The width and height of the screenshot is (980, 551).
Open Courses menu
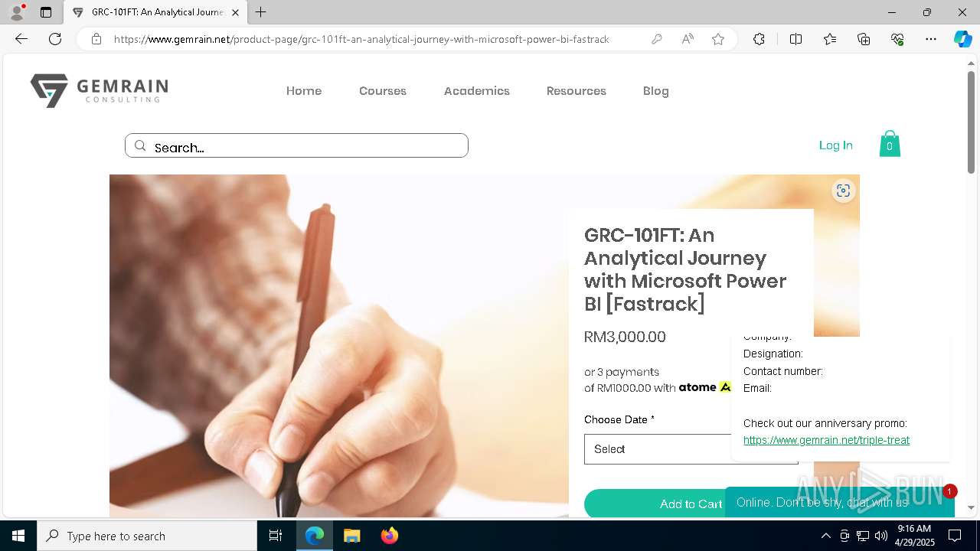click(383, 91)
